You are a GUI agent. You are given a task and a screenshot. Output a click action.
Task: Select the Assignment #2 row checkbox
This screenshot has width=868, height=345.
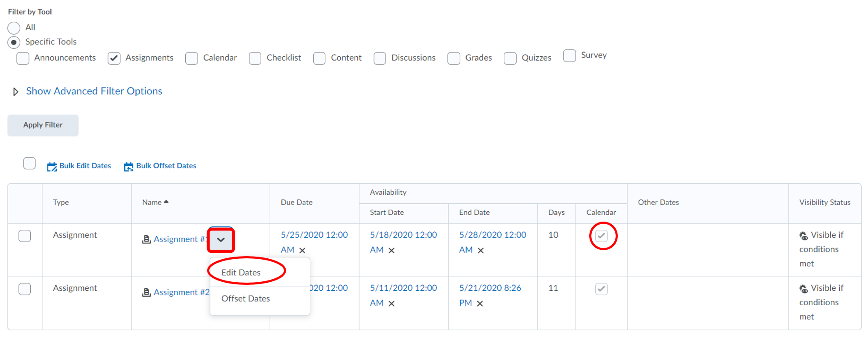click(x=25, y=289)
